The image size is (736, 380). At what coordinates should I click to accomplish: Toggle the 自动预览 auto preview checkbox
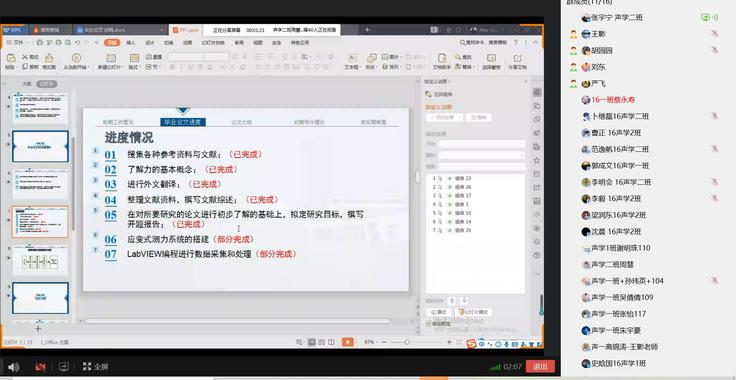[428, 323]
